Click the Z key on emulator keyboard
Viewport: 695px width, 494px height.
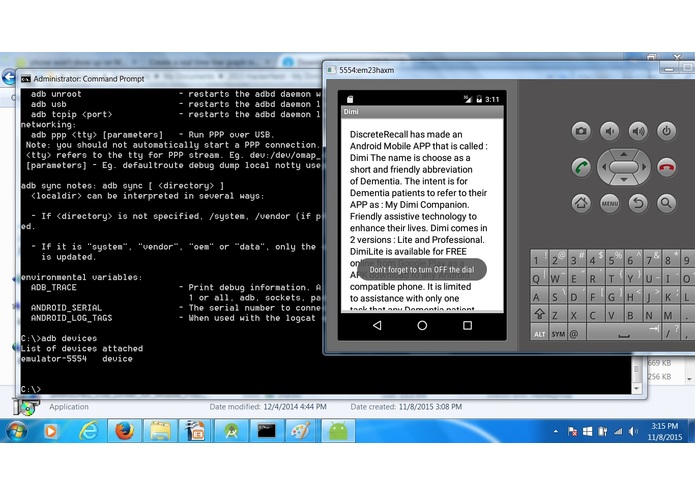point(557,315)
